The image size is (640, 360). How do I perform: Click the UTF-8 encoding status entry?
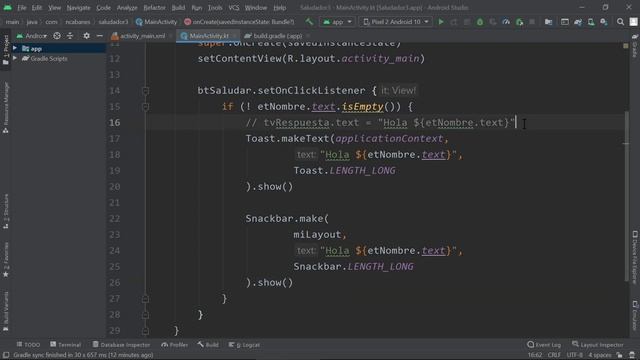(574, 355)
